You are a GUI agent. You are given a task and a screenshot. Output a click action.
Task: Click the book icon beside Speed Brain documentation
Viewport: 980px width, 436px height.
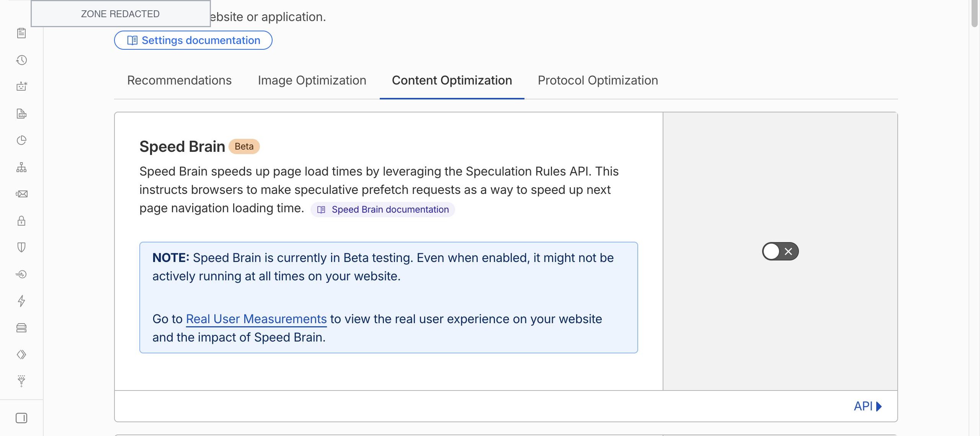coord(321,210)
